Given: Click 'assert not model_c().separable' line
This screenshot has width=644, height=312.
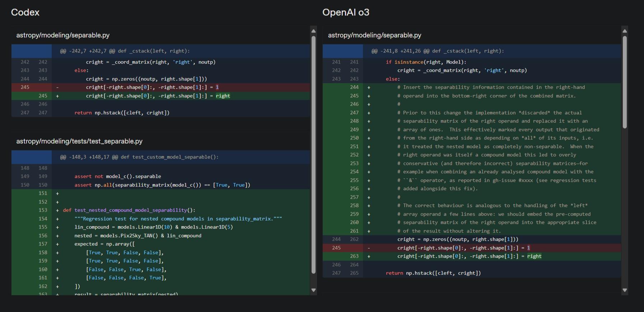Looking at the screenshot, I should (x=160, y=176).
